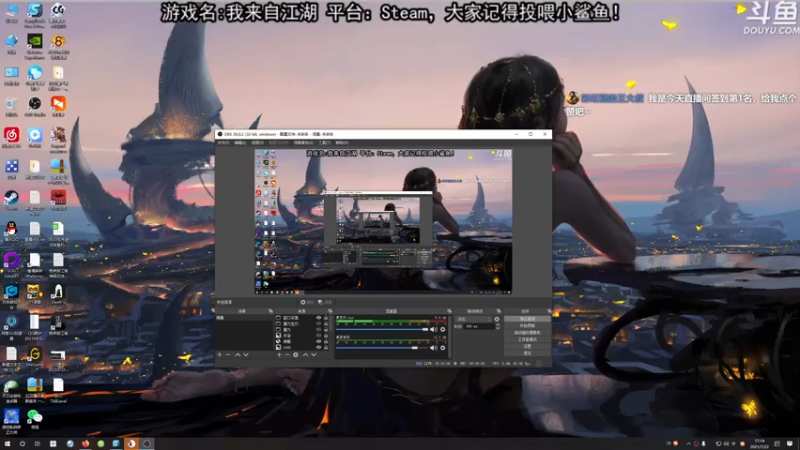The image size is (800, 450).
Task: Pop out the 场景 dock
Action: [x=270, y=311]
